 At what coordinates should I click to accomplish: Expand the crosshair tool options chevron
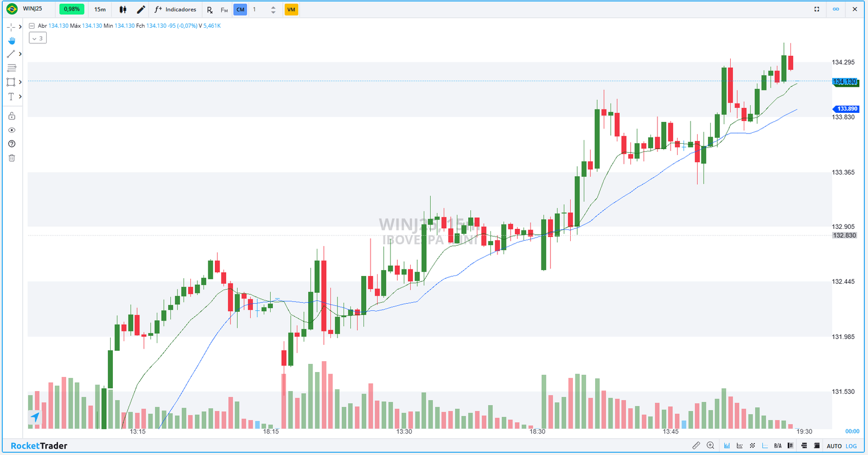[20, 26]
